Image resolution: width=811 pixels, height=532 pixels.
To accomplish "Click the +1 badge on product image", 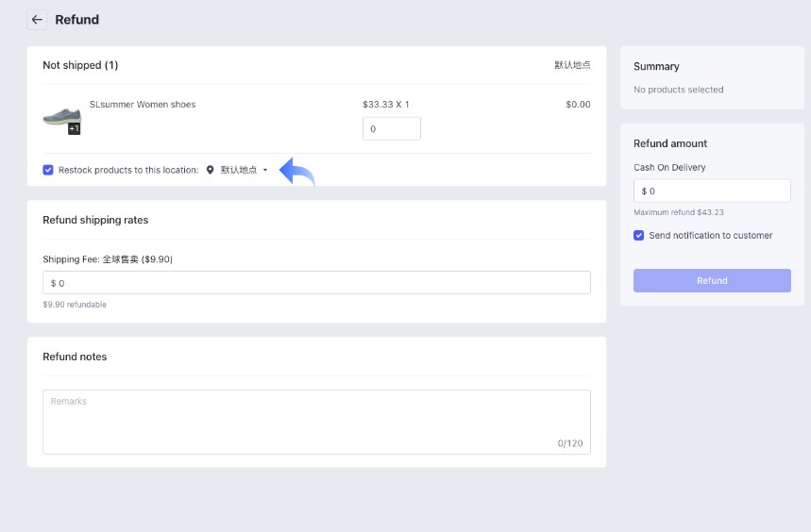I will coord(74,128).
